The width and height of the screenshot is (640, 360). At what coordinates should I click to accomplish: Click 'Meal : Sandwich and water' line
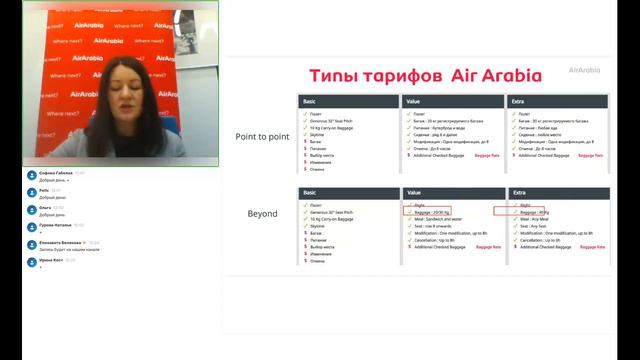[438, 219]
